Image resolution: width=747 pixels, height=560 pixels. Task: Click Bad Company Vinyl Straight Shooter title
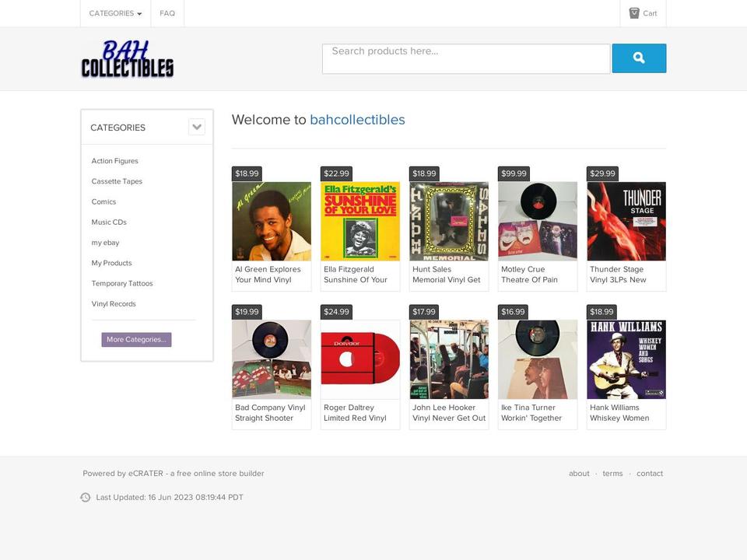[270, 413]
